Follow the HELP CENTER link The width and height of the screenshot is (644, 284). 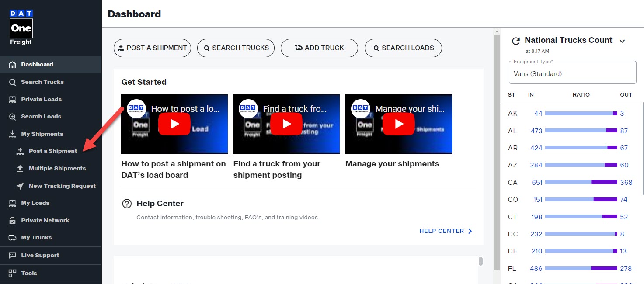[442, 231]
